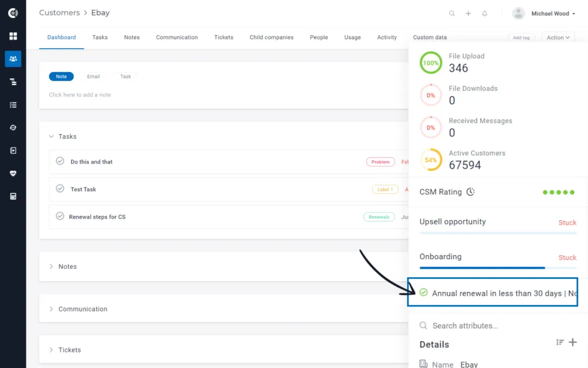Viewport: 588px width, 368px height.
Task: Open the Customers people icon in sidebar
Action: (13, 59)
